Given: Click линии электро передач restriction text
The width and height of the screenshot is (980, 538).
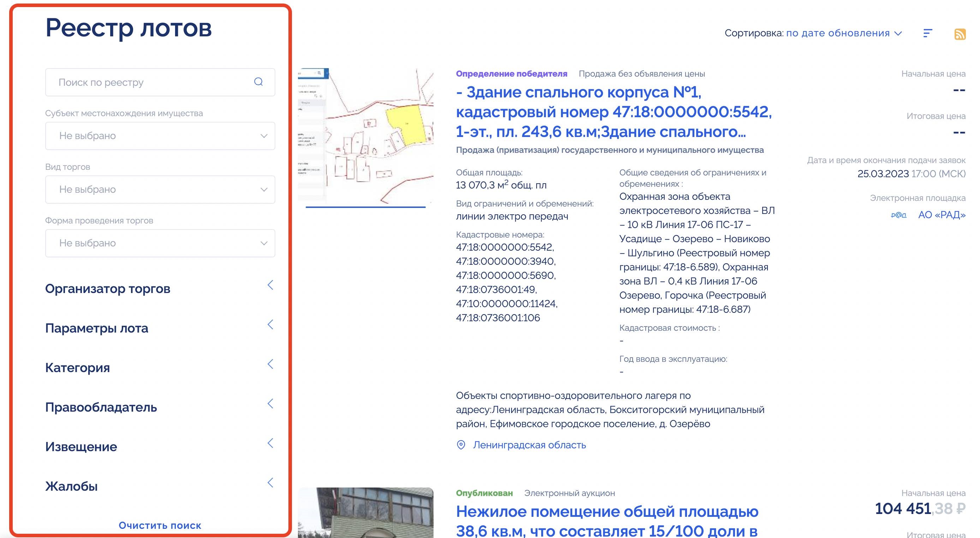Looking at the screenshot, I should click(x=512, y=216).
